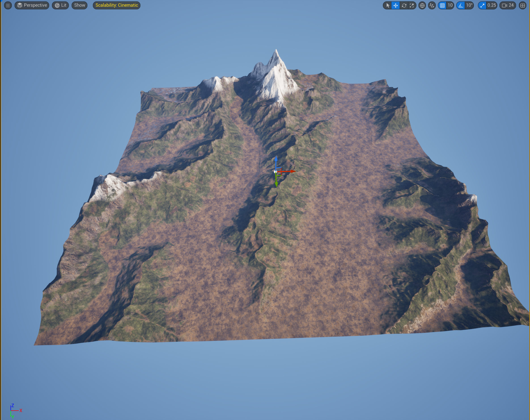Click the Scalability: Cinematic warning button
The image size is (530, 420).
pos(117,5)
